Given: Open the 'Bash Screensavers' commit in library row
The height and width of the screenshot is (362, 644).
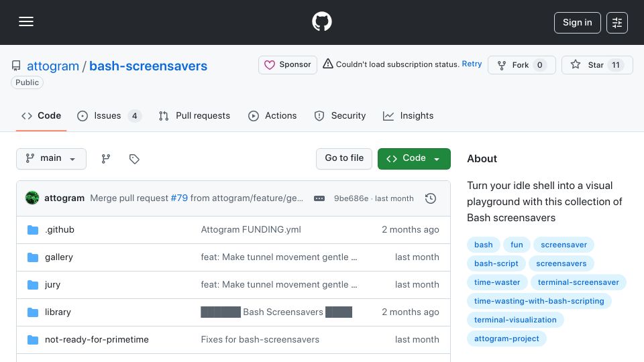Looking at the screenshot, I should [276, 312].
